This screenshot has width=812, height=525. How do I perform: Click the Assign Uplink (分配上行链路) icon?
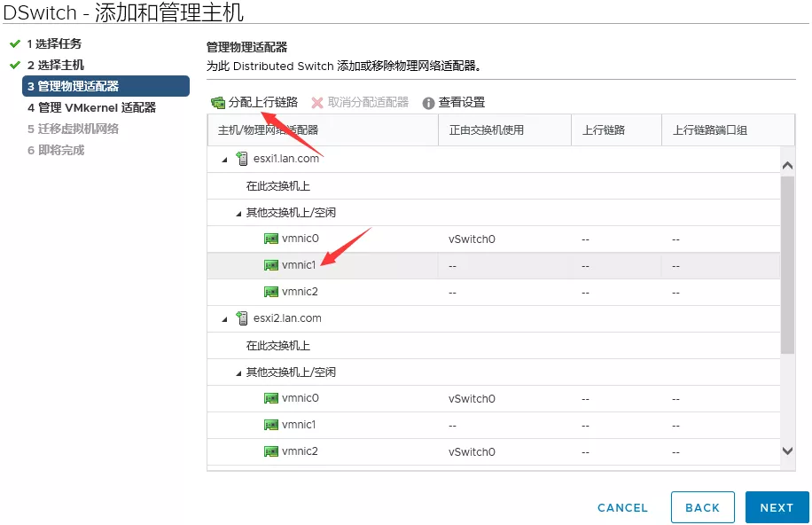[218, 103]
